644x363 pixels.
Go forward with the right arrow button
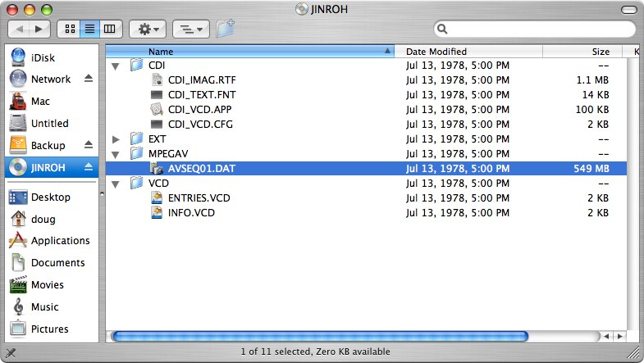pyautogui.click(x=39, y=29)
